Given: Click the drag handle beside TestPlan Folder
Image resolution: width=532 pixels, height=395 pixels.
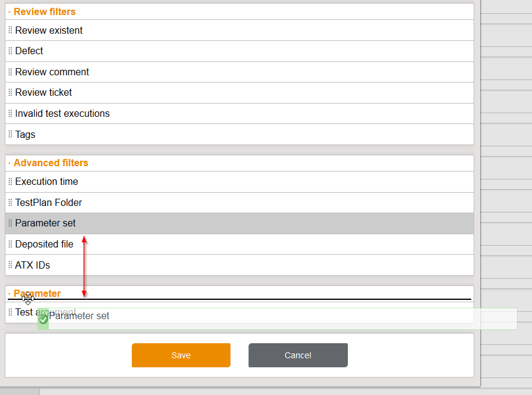Looking at the screenshot, I should click(10, 202).
